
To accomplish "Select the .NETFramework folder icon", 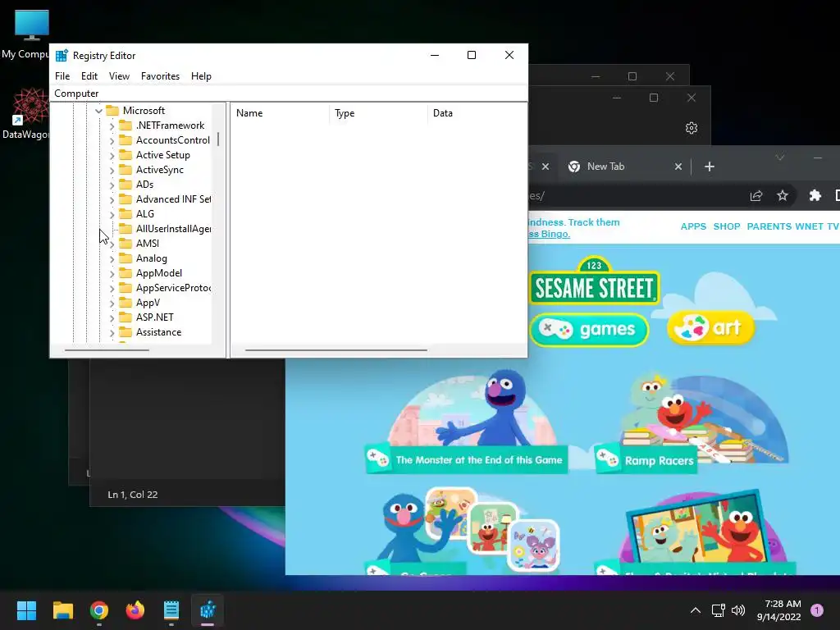I will pos(126,126).
